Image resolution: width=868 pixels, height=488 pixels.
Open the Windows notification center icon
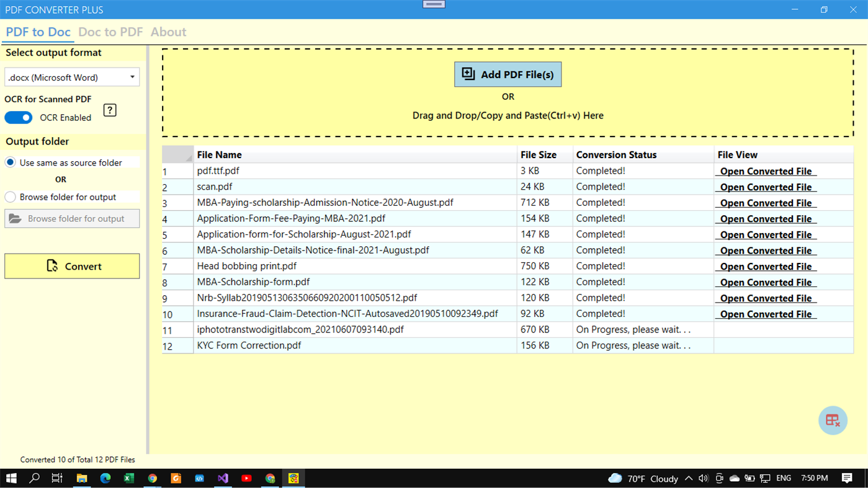pyautogui.click(x=848, y=478)
